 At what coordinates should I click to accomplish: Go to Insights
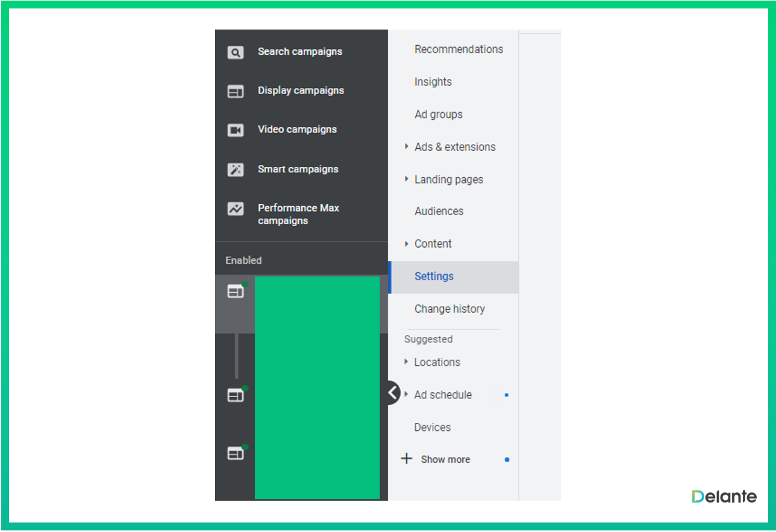(x=433, y=82)
